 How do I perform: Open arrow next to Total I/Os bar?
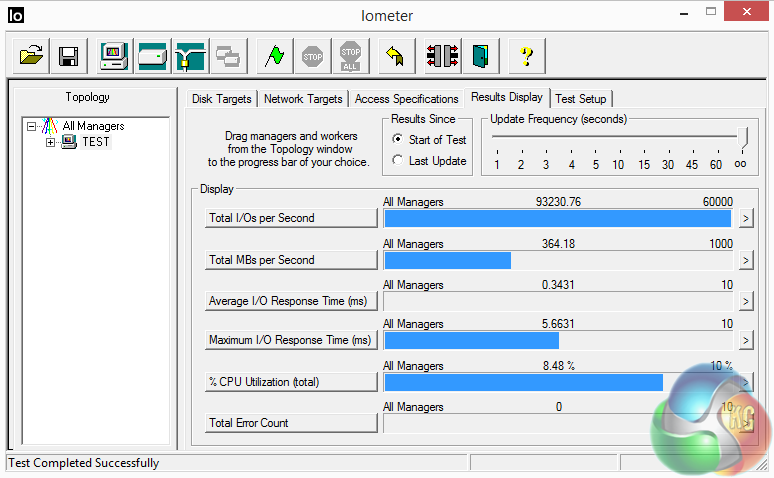pyautogui.click(x=746, y=219)
